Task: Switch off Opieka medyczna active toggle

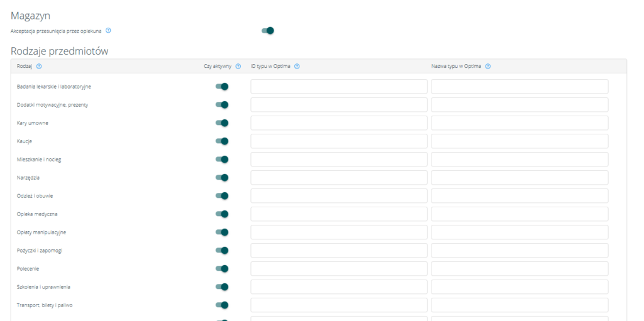Action: [x=221, y=214]
